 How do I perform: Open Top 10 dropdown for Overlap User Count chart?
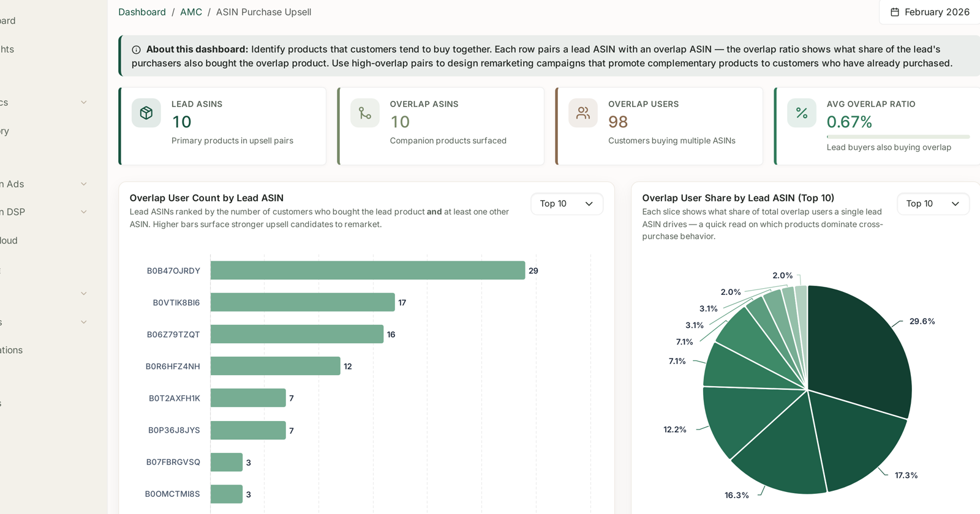point(567,204)
